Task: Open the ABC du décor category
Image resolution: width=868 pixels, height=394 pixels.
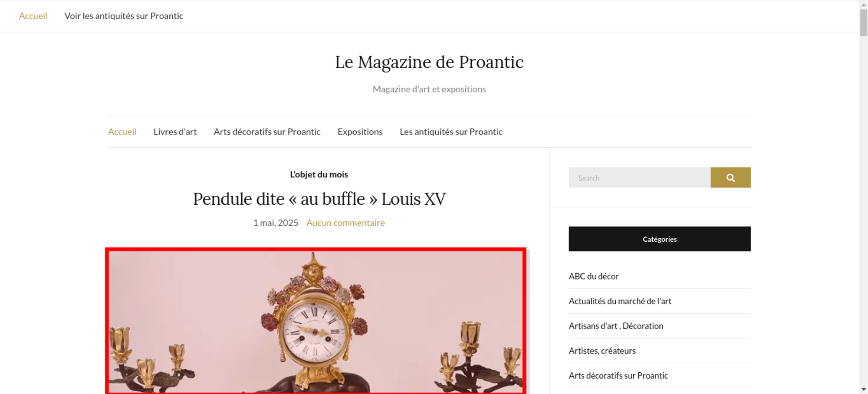Action: [x=593, y=276]
